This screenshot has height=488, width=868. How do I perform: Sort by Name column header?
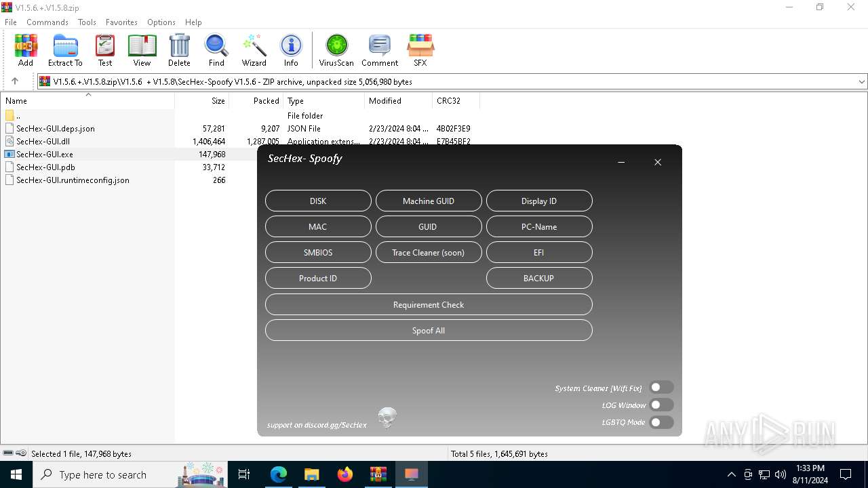(x=87, y=100)
